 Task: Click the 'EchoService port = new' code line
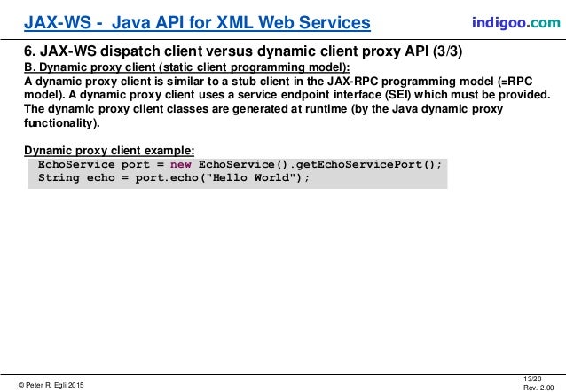click(x=240, y=165)
